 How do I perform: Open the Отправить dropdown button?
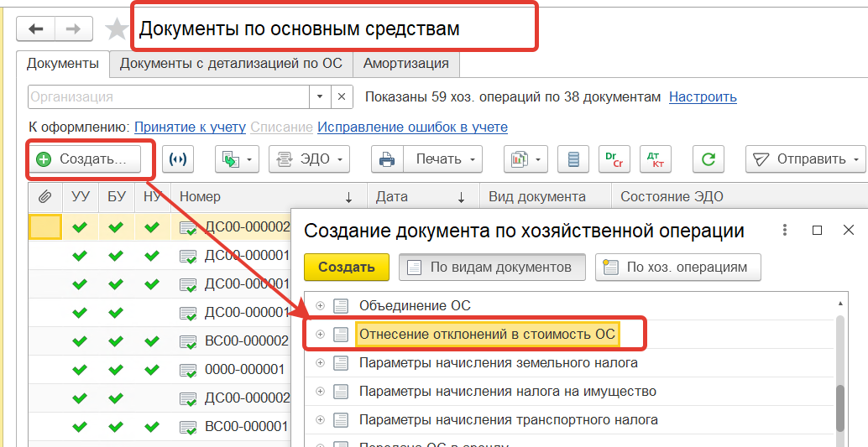point(806,159)
